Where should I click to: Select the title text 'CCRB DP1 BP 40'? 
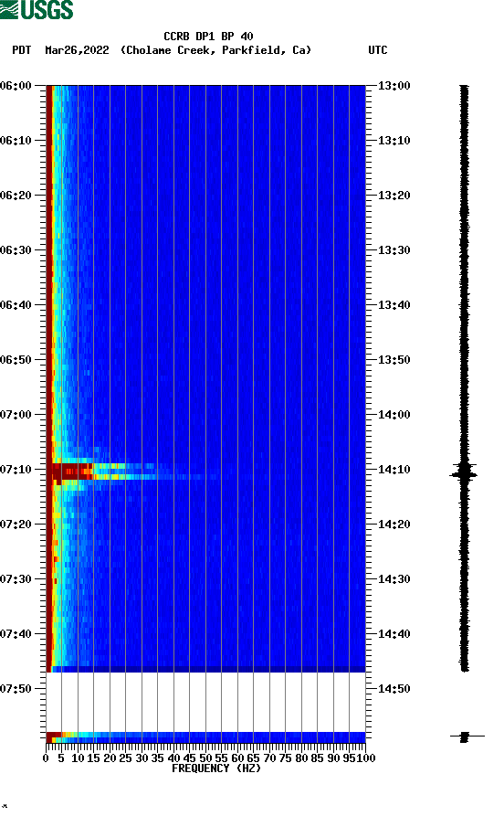pyautogui.click(x=208, y=37)
